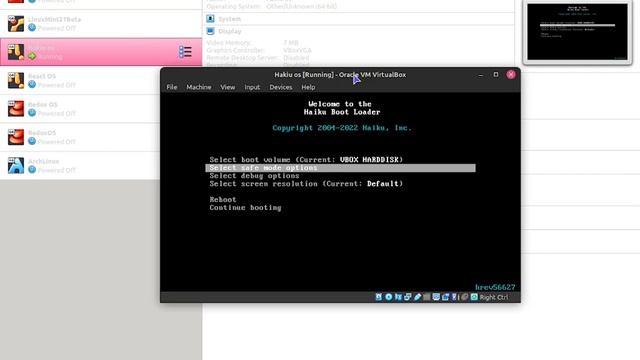Select the ArchLinux machine row

click(80, 165)
